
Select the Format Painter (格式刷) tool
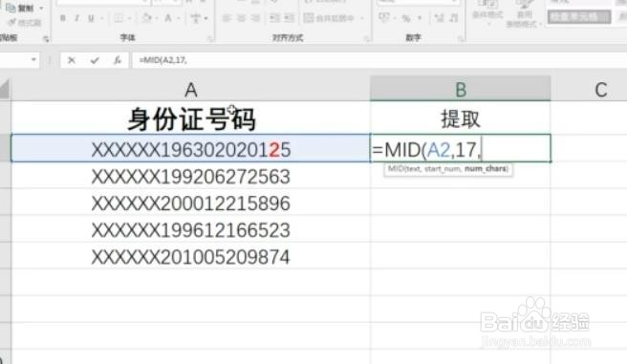tap(25, 22)
